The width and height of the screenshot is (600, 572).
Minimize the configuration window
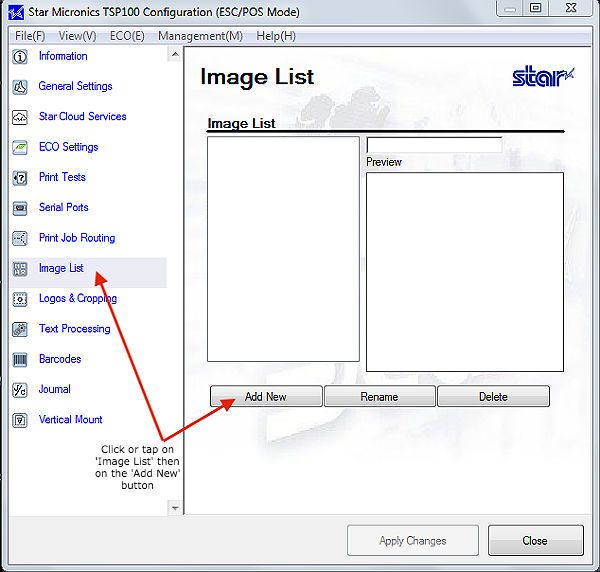click(x=510, y=8)
